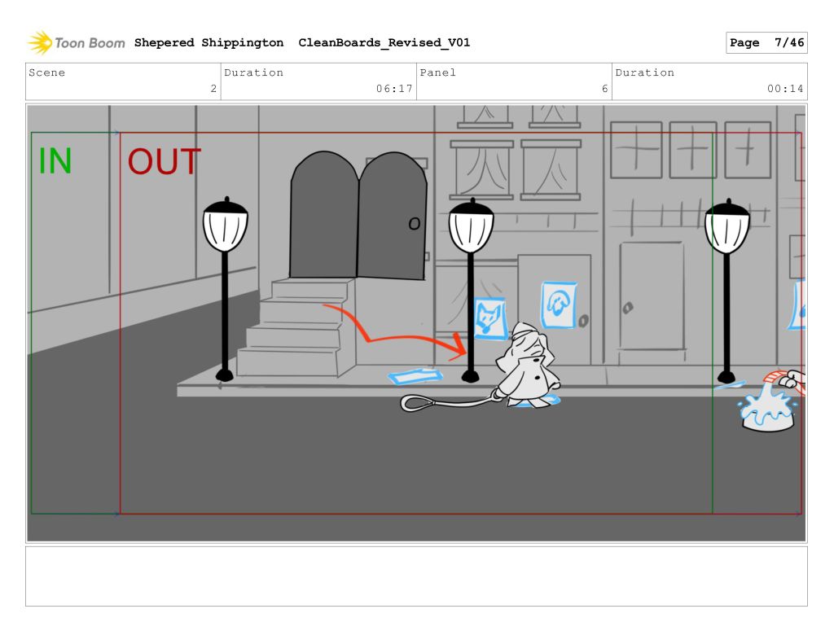The image size is (834, 644).
Task: Click the Page 7/46 indicator box
Action: (766, 43)
